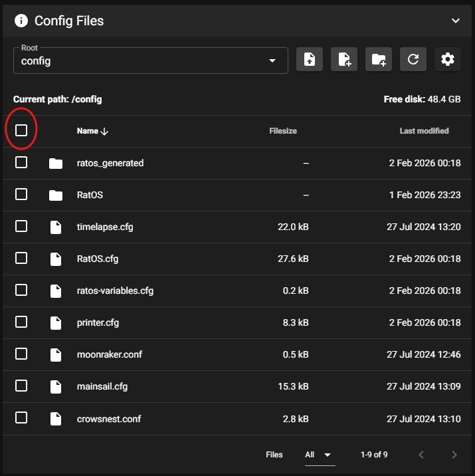This screenshot has height=476, width=475.
Task: Click the Config Files panel title
Action: click(69, 21)
